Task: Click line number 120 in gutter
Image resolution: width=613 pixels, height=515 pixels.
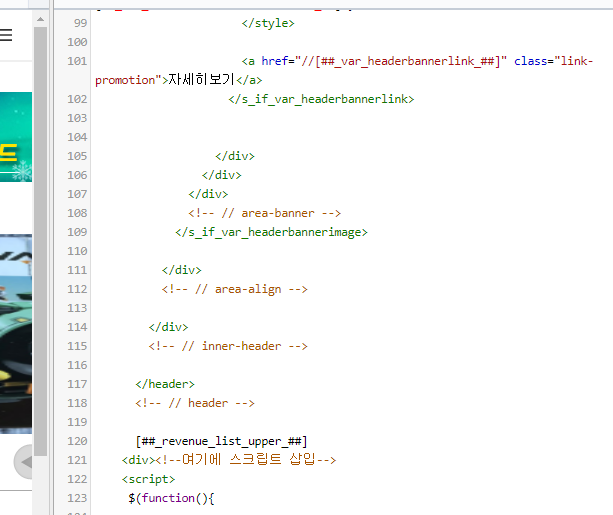Action: click(x=77, y=441)
